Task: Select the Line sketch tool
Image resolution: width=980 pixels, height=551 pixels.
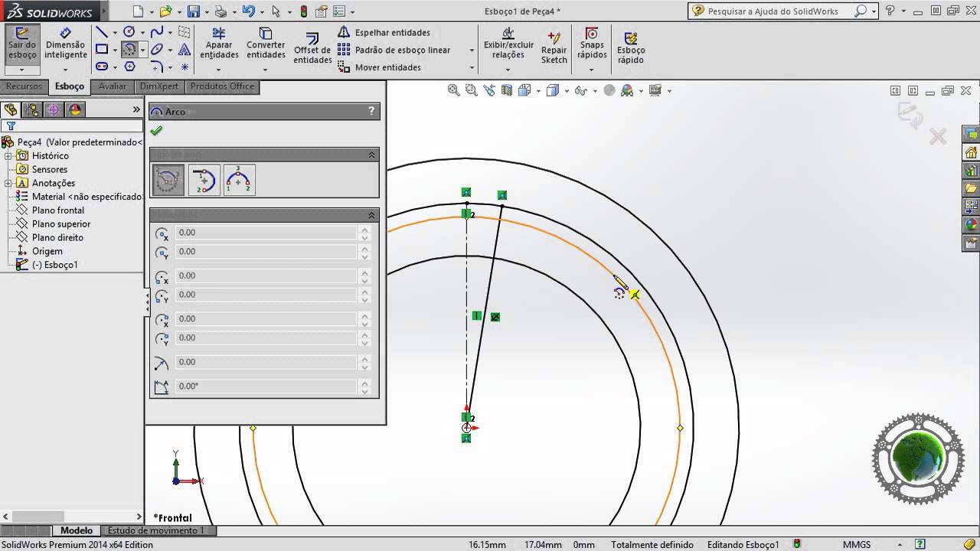Action: (x=101, y=32)
